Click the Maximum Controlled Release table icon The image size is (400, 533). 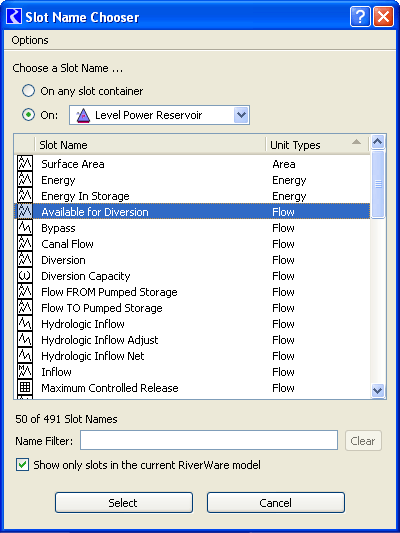tap(25, 387)
